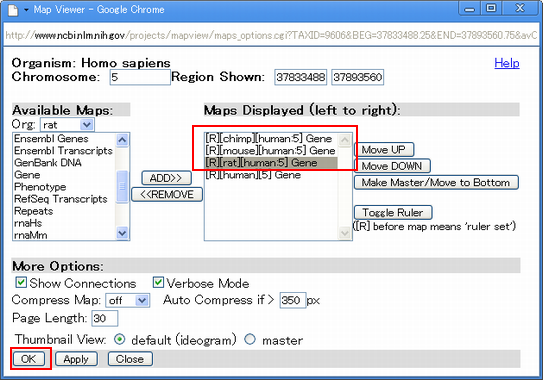Click the OK button
The width and height of the screenshot is (543, 380).
pyautogui.click(x=29, y=359)
